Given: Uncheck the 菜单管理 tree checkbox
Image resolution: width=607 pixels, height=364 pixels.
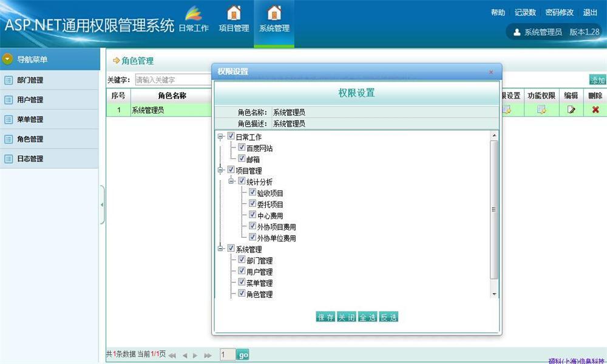Looking at the screenshot, I should coord(242,282).
